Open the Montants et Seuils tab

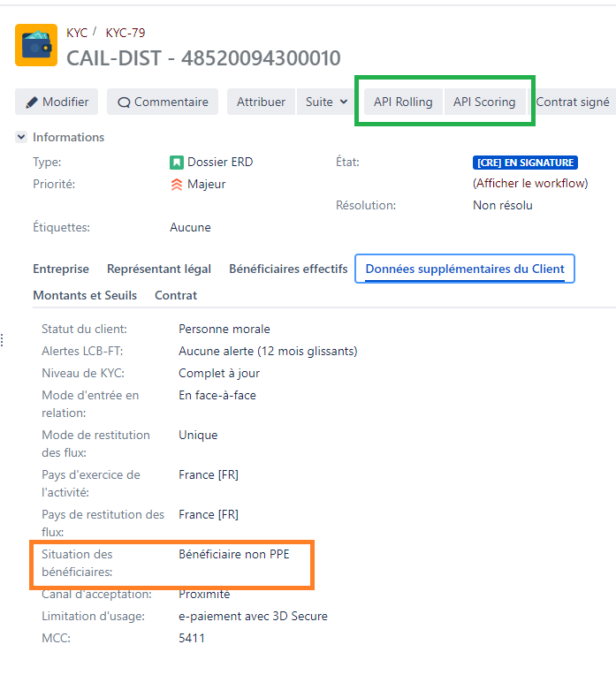click(85, 295)
